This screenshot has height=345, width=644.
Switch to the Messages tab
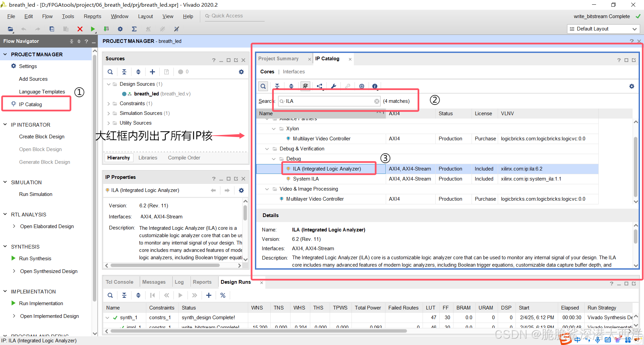pyautogui.click(x=154, y=282)
